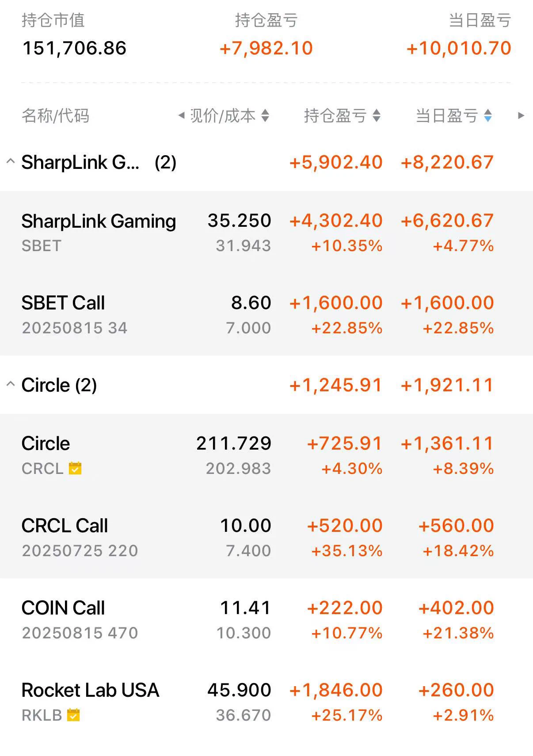The image size is (533, 756).
Task: Tap the right arrow to show more columns
Action: pos(521,116)
